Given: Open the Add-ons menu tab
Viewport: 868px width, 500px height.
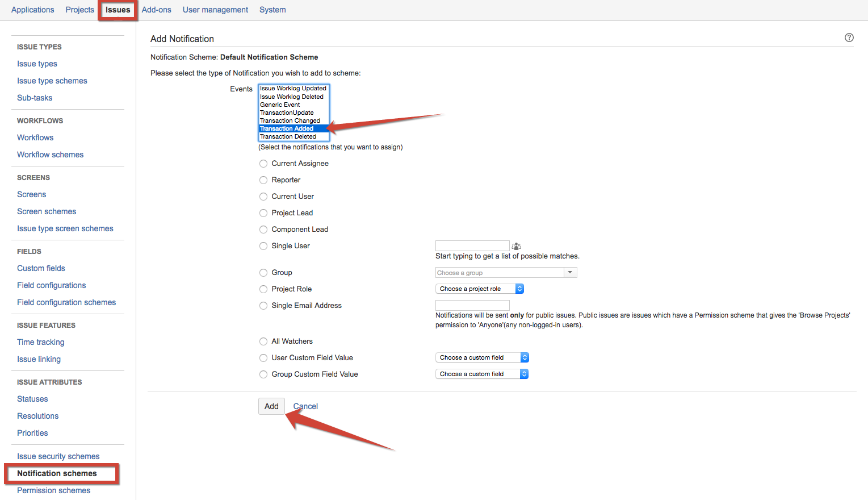Looking at the screenshot, I should (x=156, y=10).
